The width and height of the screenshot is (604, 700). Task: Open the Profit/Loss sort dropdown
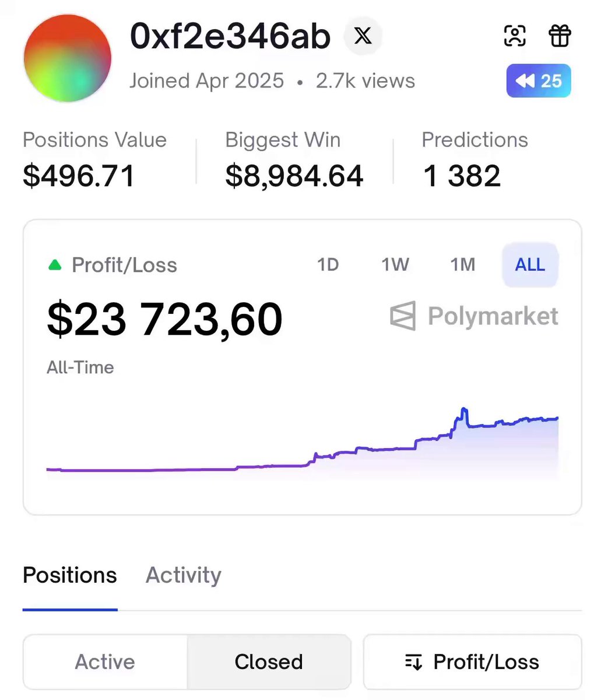pyautogui.click(x=472, y=662)
